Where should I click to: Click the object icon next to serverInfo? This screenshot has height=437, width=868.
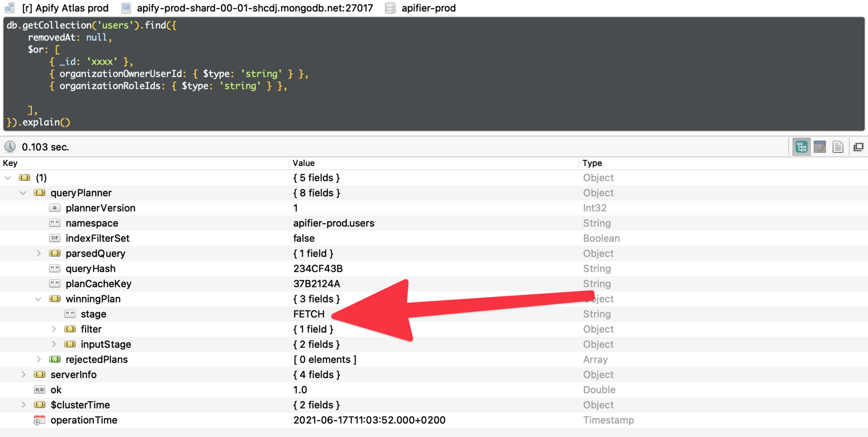pos(40,375)
